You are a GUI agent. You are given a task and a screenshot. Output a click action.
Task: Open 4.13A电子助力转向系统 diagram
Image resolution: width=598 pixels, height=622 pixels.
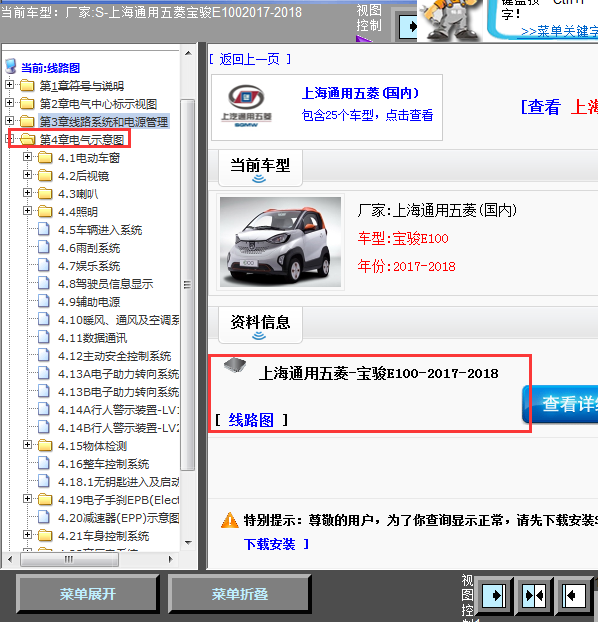click(x=118, y=374)
